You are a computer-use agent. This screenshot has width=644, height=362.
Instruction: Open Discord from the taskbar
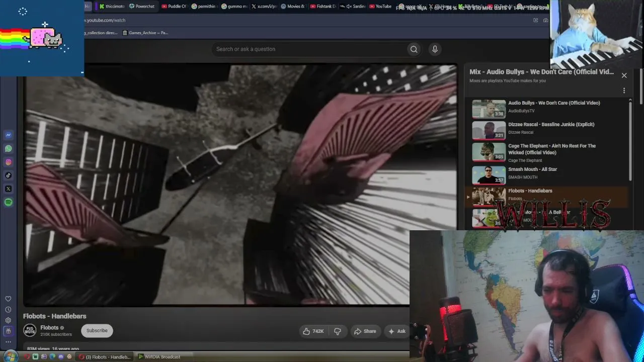pyautogui.click(x=61, y=357)
